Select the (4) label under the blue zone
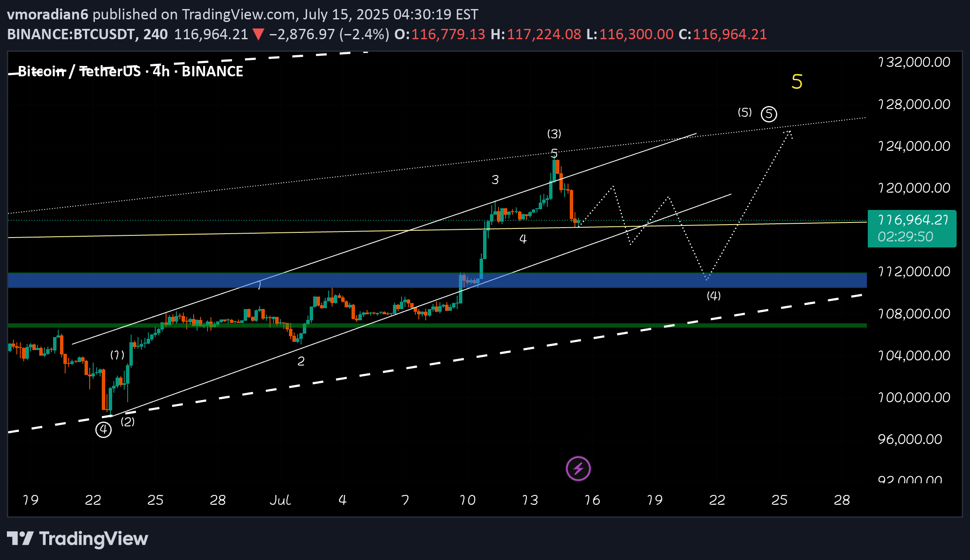This screenshot has height=560, width=970. (713, 296)
